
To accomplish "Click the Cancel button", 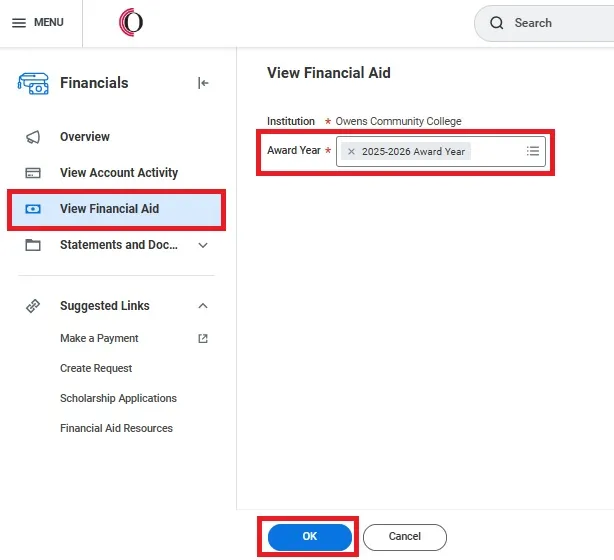I will pos(405,537).
